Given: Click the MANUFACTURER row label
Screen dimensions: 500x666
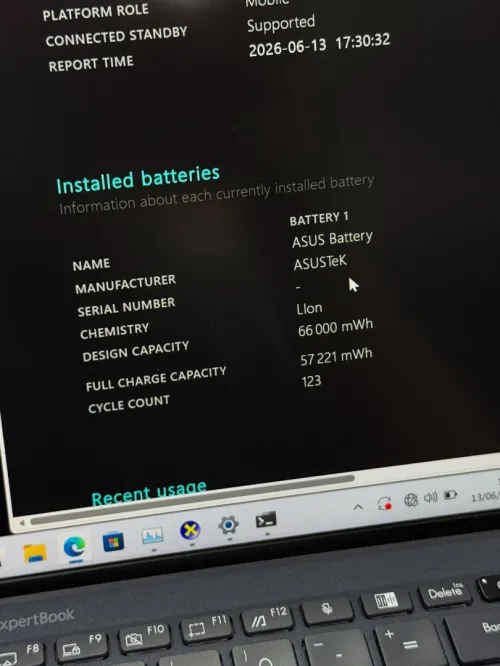Looking at the screenshot, I should (125, 284).
